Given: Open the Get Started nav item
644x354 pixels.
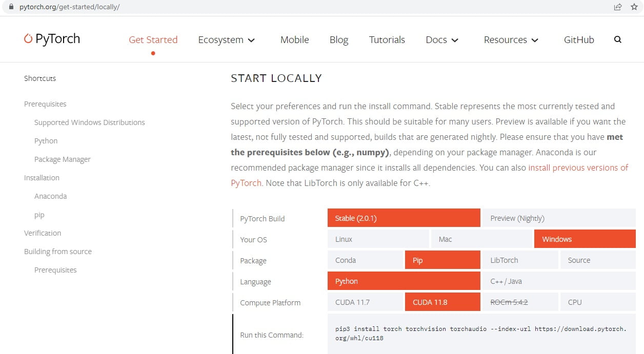Looking at the screenshot, I should [x=153, y=39].
